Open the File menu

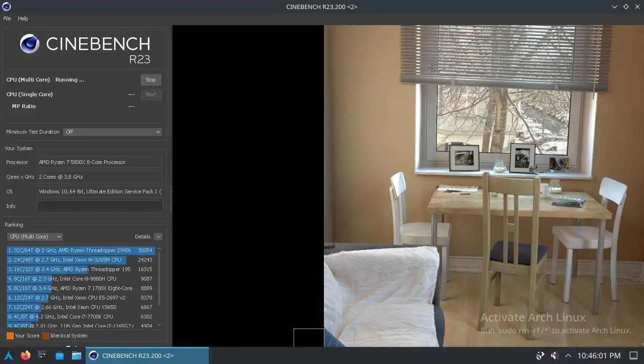[7, 18]
